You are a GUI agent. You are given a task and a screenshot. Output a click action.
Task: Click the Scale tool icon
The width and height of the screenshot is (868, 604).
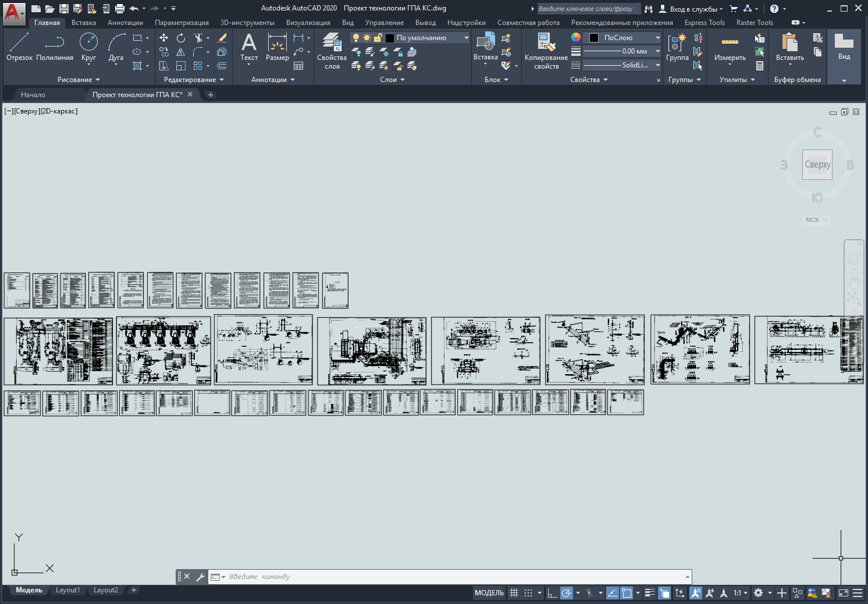tap(181, 66)
